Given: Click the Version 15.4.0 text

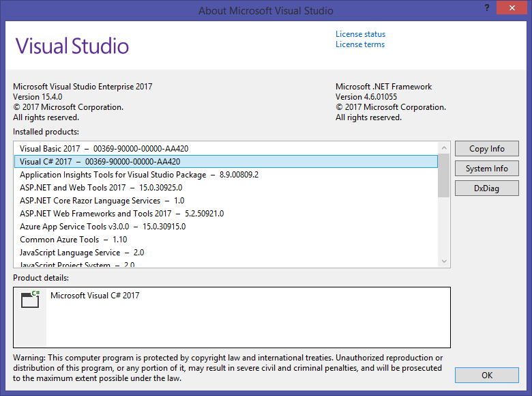Looking at the screenshot, I should point(38,97).
